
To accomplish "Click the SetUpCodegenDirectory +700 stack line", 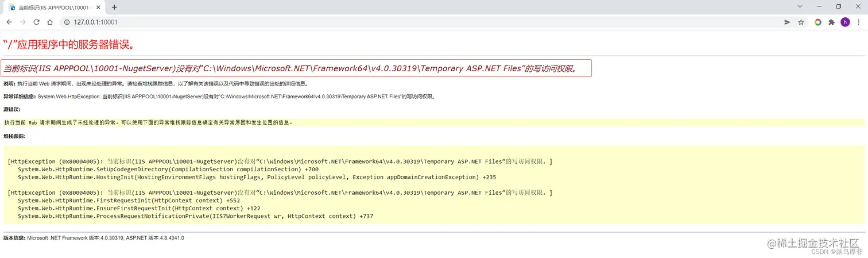I will click(x=168, y=170).
